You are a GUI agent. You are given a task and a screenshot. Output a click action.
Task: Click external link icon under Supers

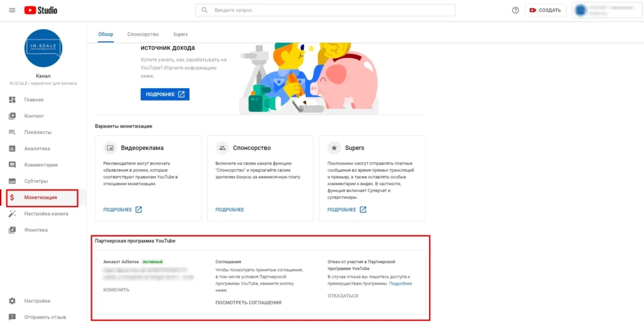point(363,210)
